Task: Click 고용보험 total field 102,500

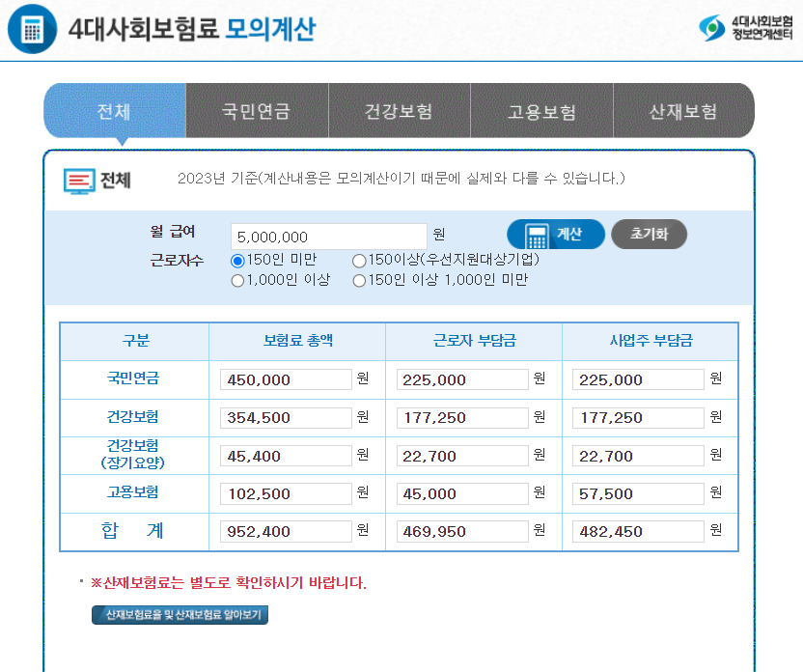Action: pos(286,493)
